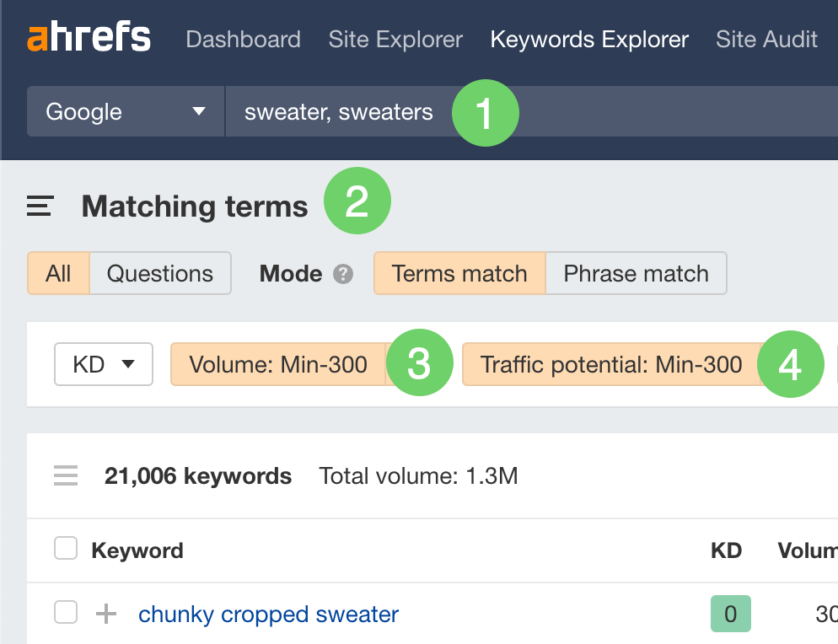Select all keywords with the header checkbox
838x644 pixels.
(66, 550)
